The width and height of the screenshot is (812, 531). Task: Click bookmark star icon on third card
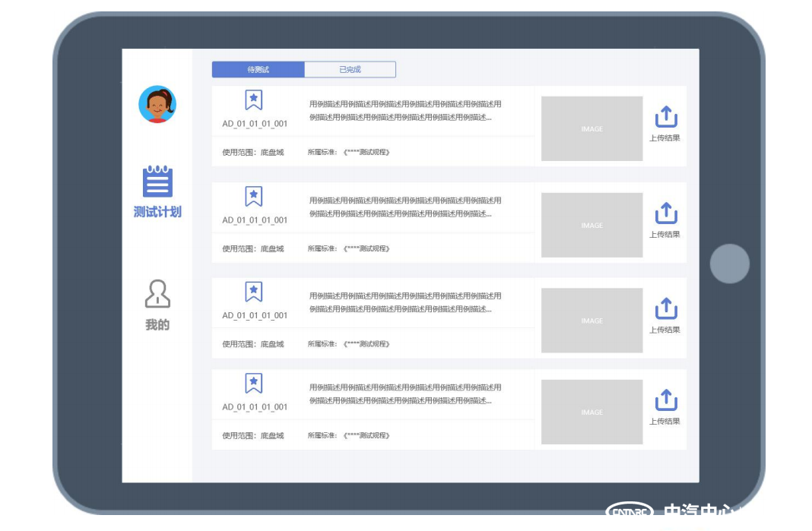[x=254, y=292]
